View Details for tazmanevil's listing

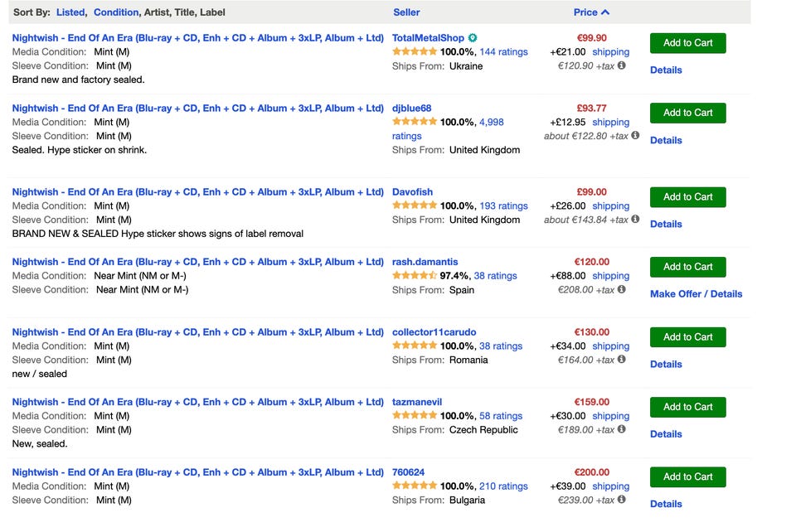(x=666, y=434)
